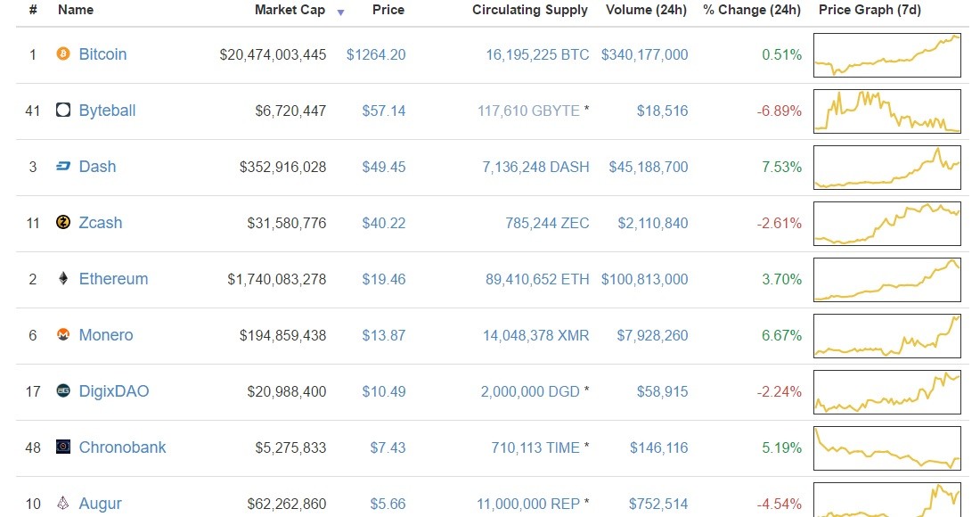Open Monero's 7-day price graph
The width and height of the screenshot is (980, 517).
(886, 336)
